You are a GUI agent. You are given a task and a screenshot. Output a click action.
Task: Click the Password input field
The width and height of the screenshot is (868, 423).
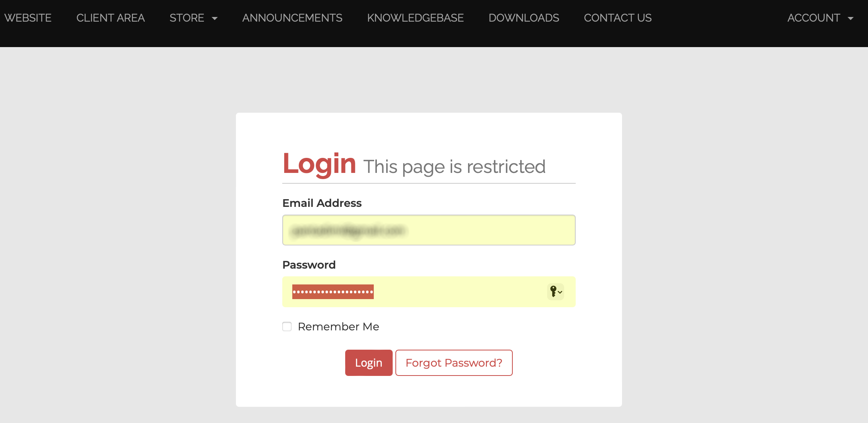pyautogui.click(x=429, y=291)
